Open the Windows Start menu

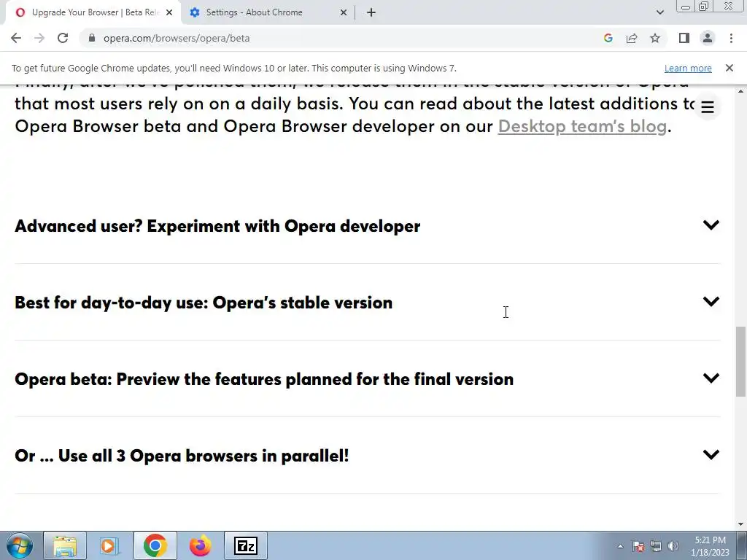tap(19, 545)
